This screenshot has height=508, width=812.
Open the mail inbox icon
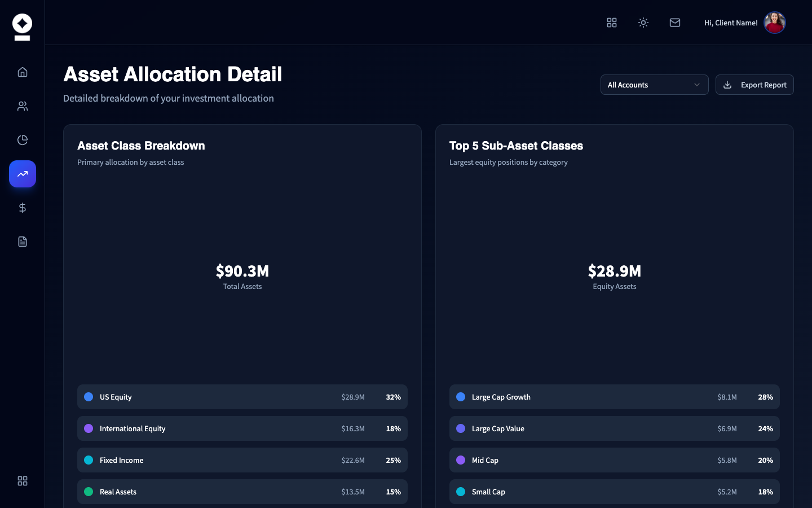[675, 23]
